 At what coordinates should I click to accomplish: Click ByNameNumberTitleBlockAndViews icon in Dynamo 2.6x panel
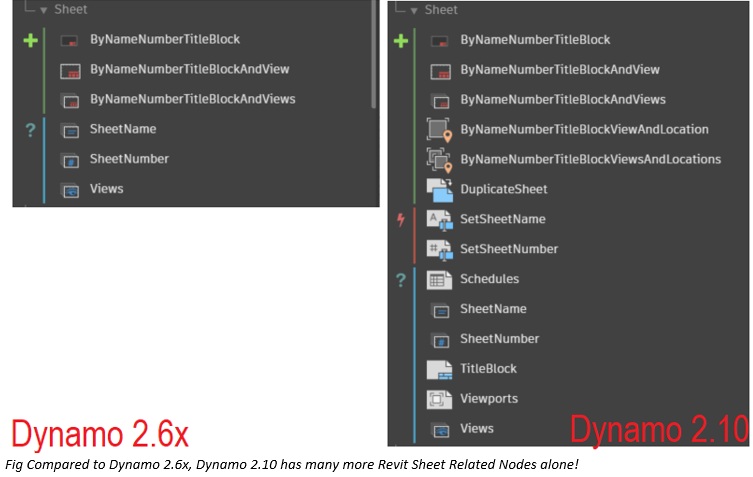coord(70,101)
